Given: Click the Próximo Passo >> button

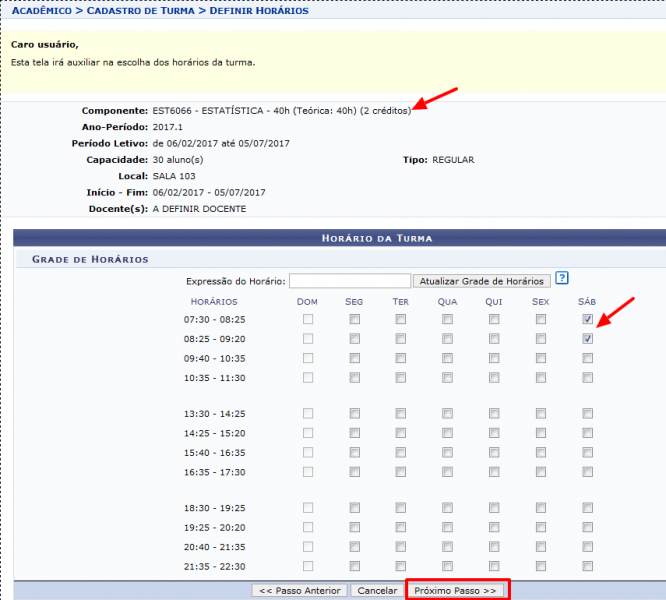Looking at the screenshot, I should [x=456, y=590].
